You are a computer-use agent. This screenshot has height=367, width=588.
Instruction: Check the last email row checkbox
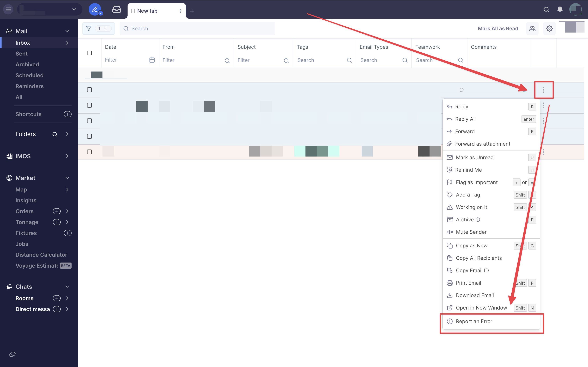click(89, 152)
